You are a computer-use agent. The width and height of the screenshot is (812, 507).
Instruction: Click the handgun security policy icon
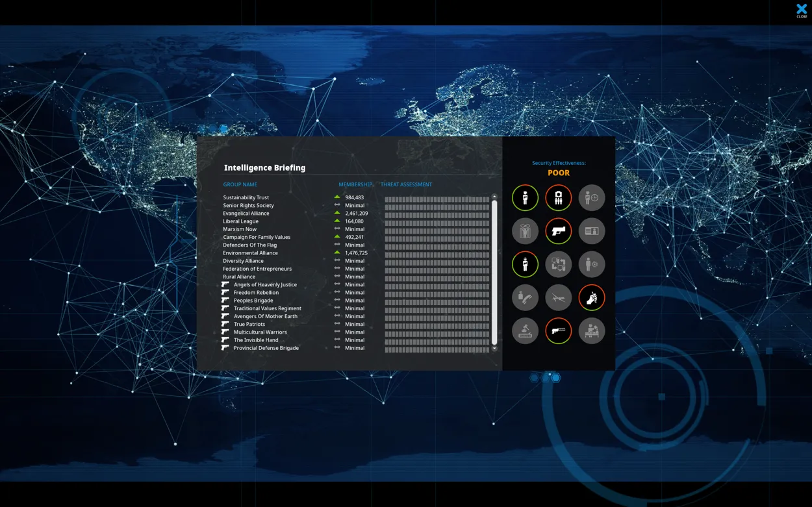(x=558, y=231)
